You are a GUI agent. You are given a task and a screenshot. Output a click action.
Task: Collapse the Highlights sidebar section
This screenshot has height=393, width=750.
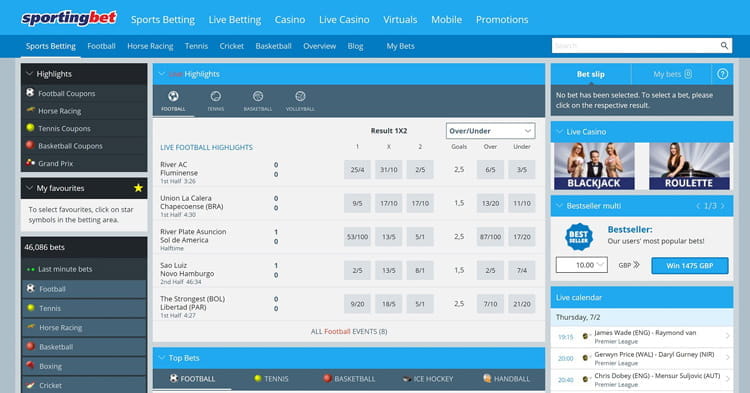(30, 74)
